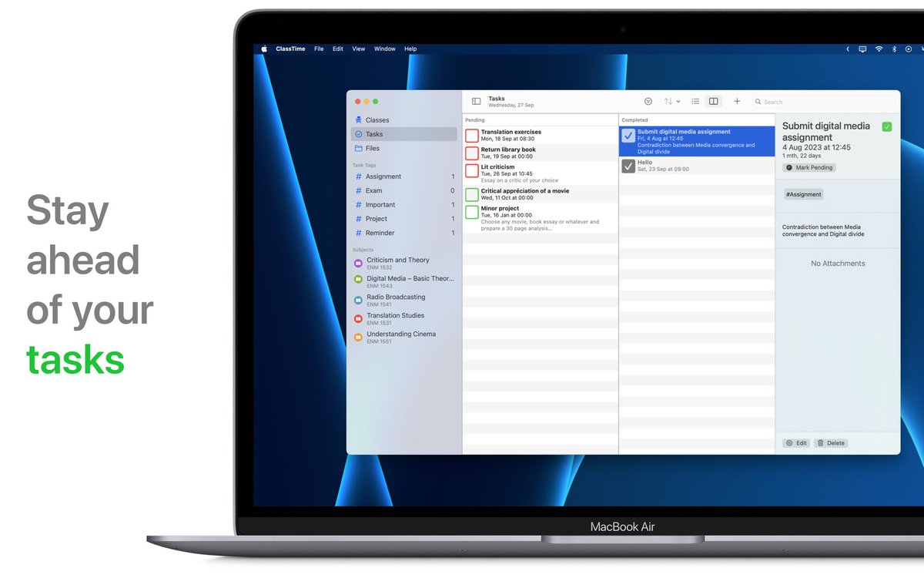Click the 4 Aug 2023 at 12:45 date
Viewport: 924px width, 578px height.
click(816, 147)
